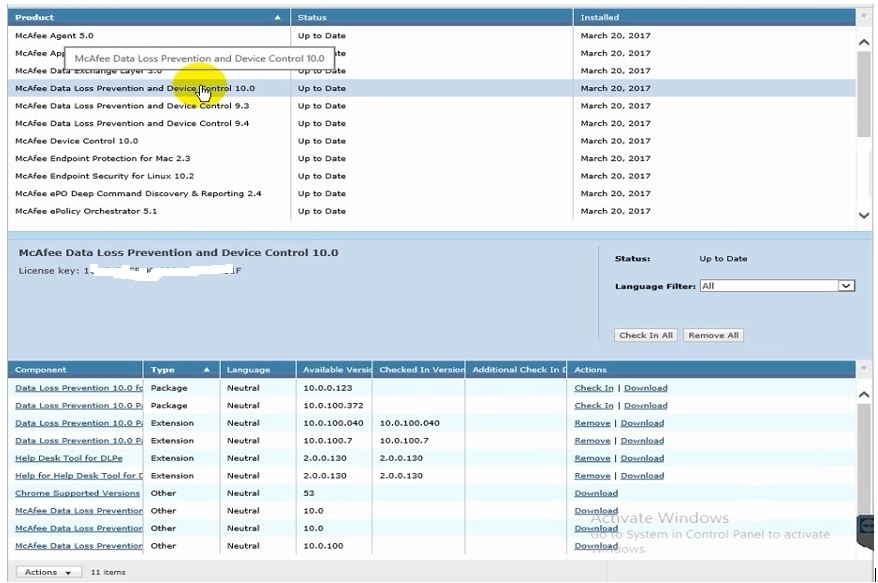Download the 10.0.100.372 package
The image size is (878, 583).
click(x=645, y=406)
